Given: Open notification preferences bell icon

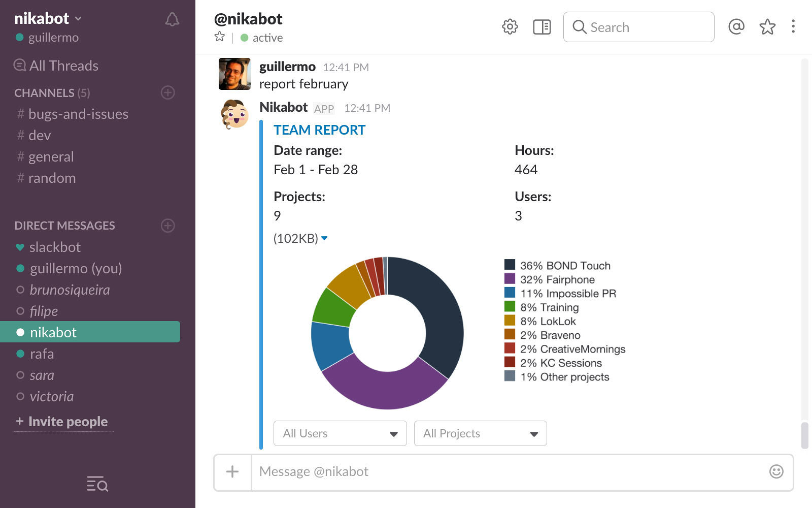Looking at the screenshot, I should 172,19.
